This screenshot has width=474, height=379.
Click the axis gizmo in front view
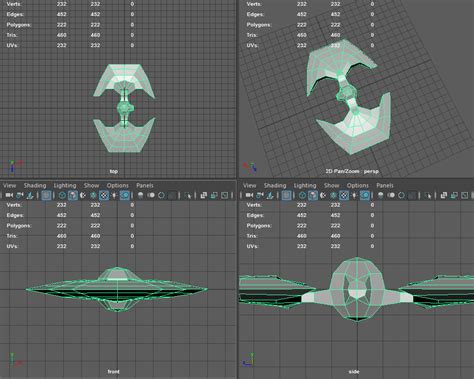coord(15,360)
